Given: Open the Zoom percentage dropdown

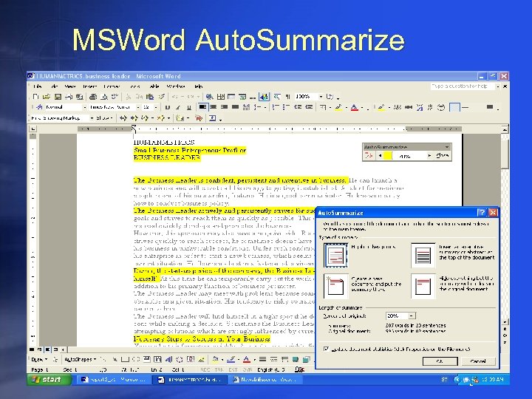Looking at the screenshot, I should [x=321, y=97].
